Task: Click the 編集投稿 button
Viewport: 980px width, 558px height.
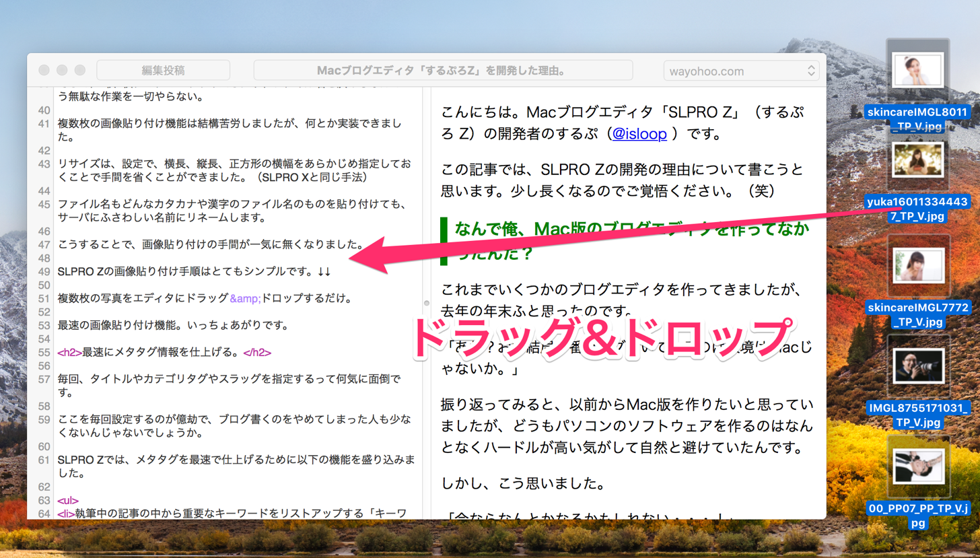Action: pos(164,70)
